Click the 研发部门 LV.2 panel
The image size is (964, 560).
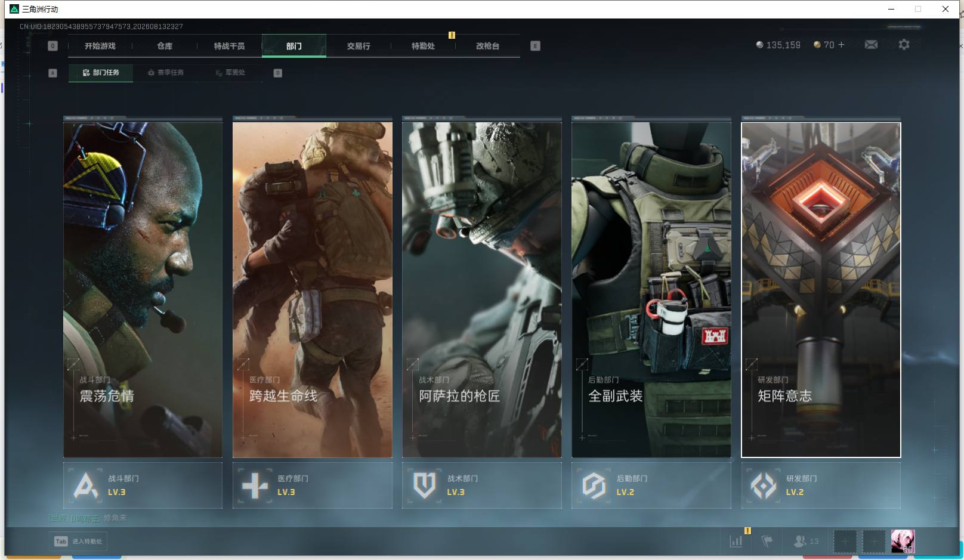pos(821,485)
